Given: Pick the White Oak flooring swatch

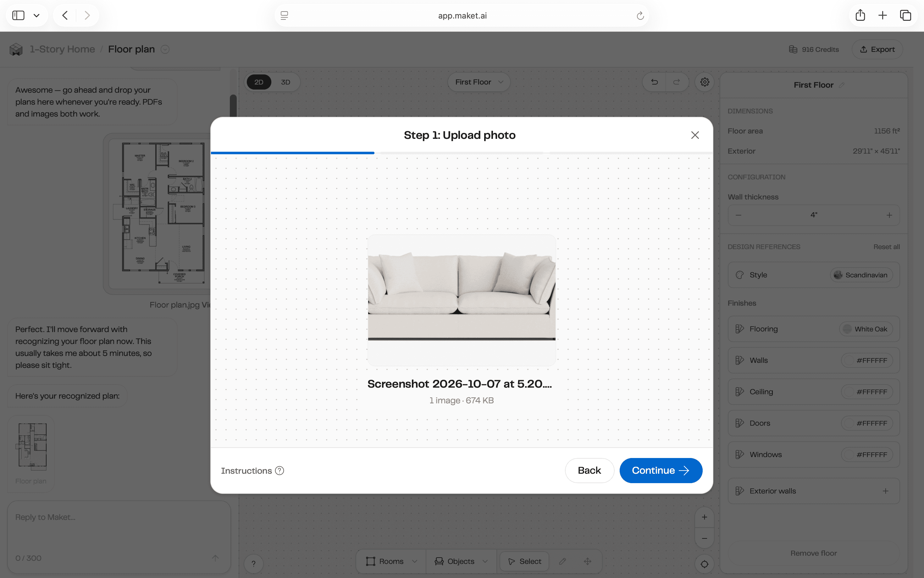Looking at the screenshot, I should [866, 329].
